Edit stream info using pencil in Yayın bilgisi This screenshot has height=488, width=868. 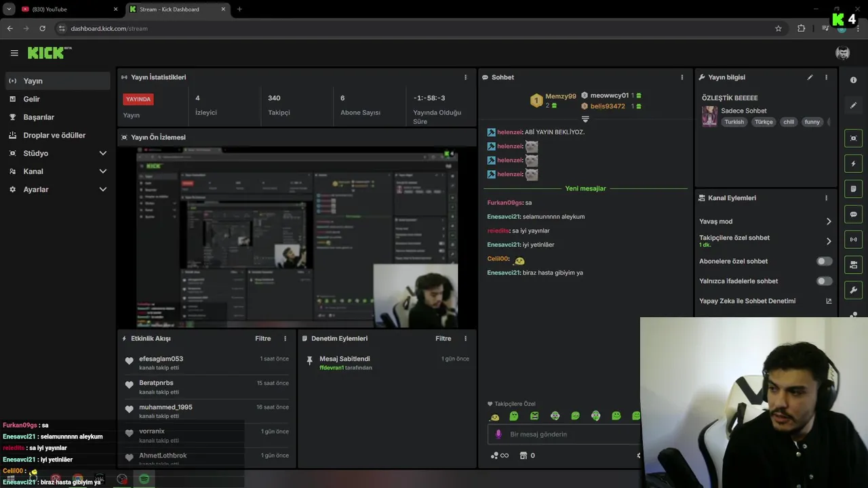tap(810, 77)
